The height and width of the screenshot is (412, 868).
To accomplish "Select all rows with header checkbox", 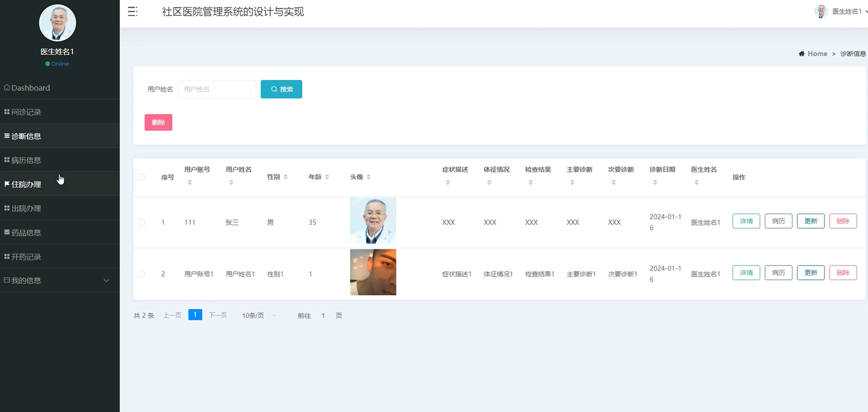I will 142,177.
